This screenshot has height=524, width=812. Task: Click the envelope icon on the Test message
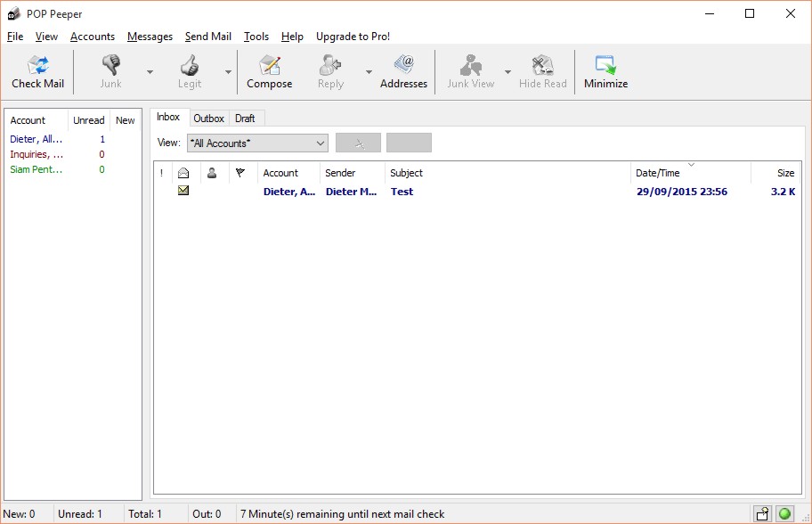coord(183,191)
